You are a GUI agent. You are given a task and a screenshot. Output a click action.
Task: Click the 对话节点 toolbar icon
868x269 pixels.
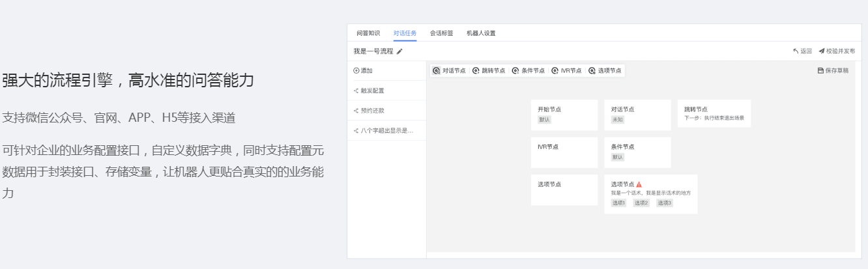coord(437,70)
